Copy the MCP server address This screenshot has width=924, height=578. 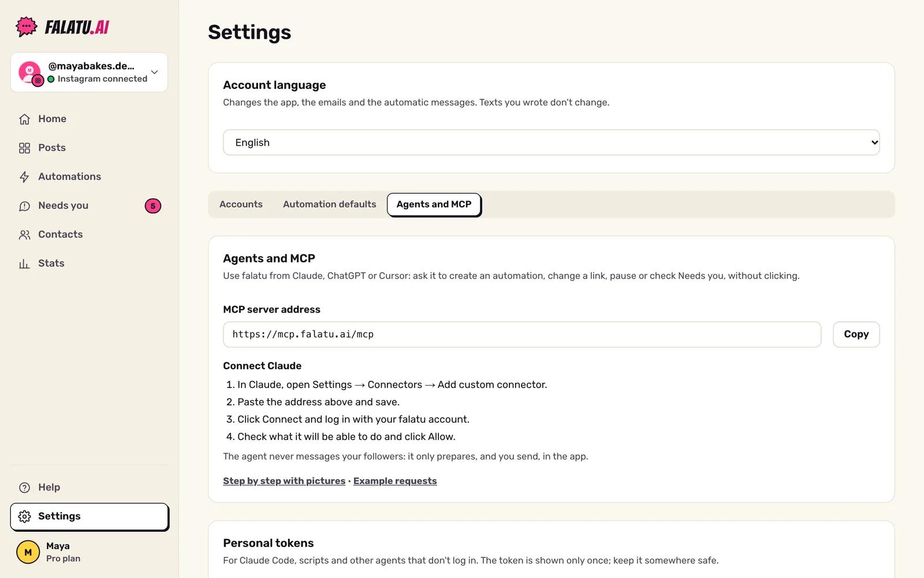856,334
